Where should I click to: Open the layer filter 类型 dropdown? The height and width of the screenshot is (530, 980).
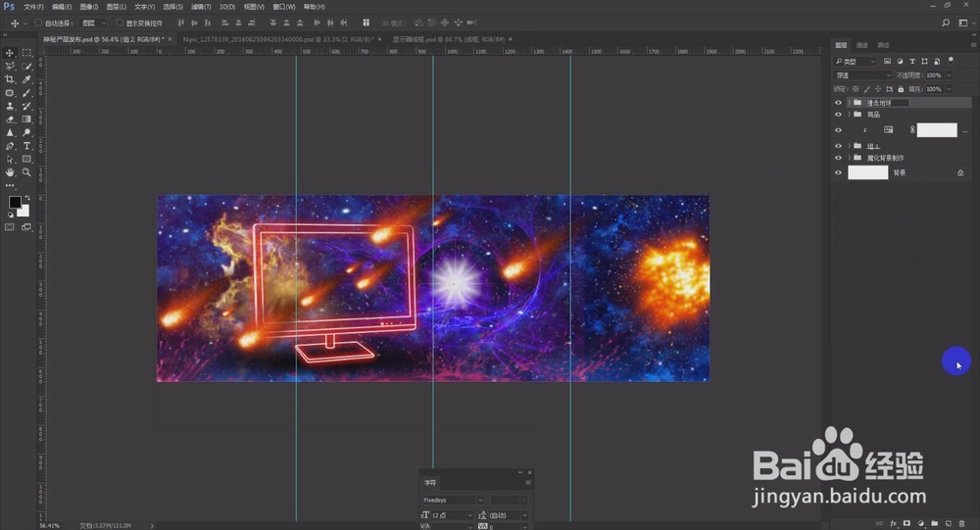[856, 62]
